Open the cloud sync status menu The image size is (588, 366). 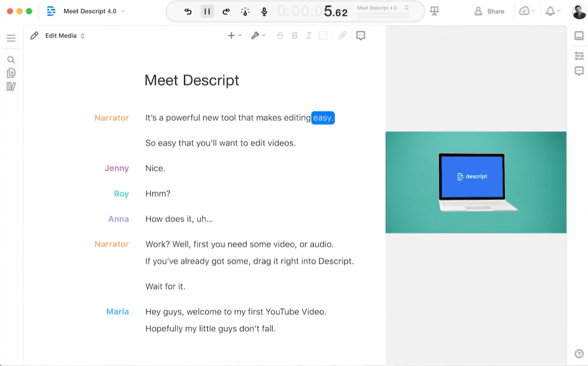pyautogui.click(x=526, y=12)
